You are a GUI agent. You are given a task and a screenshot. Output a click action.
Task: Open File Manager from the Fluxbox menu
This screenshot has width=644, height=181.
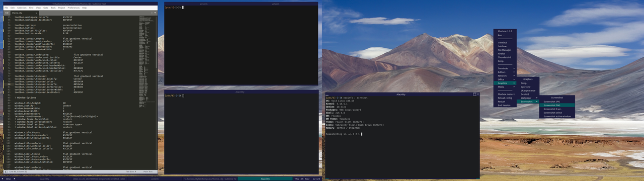pyautogui.click(x=505, y=50)
